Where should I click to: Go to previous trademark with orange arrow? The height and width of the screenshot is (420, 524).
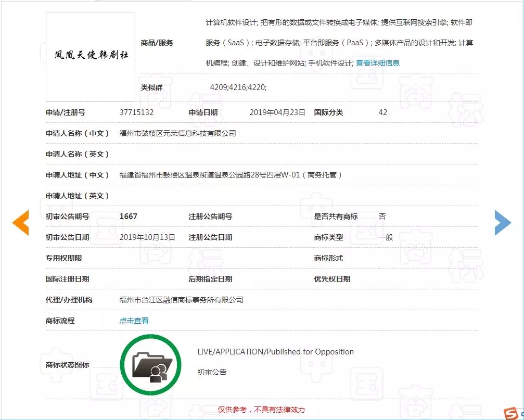[x=21, y=223]
